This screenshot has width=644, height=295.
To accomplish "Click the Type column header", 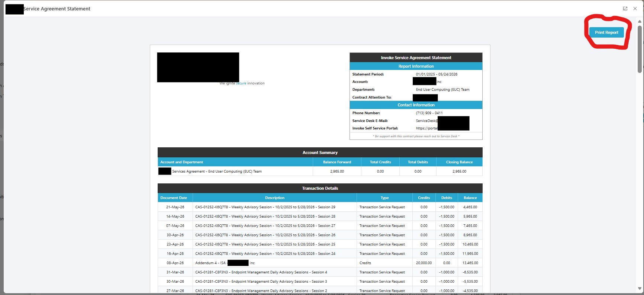I will (x=384, y=198).
